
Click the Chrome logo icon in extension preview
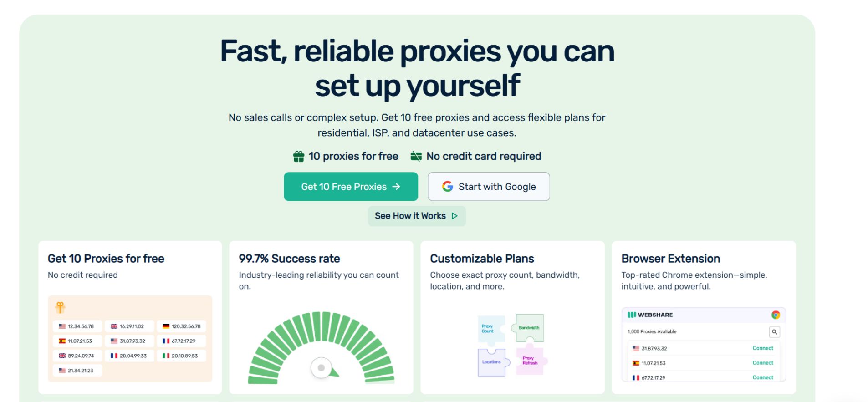click(x=776, y=315)
